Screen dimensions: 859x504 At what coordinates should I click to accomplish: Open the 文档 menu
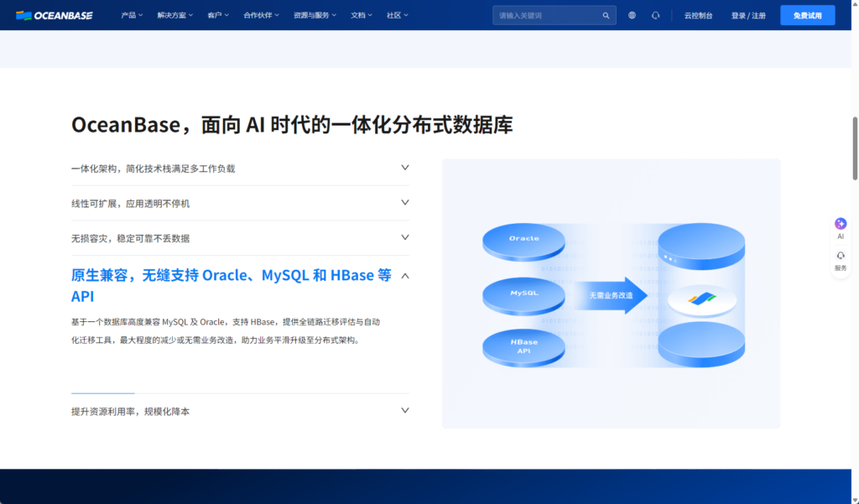click(361, 15)
